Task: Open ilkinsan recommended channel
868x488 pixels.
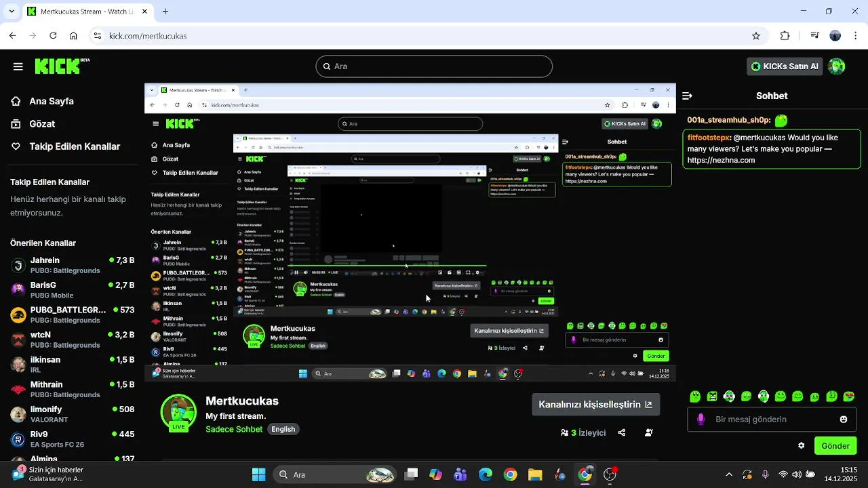Action: pos(72,365)
